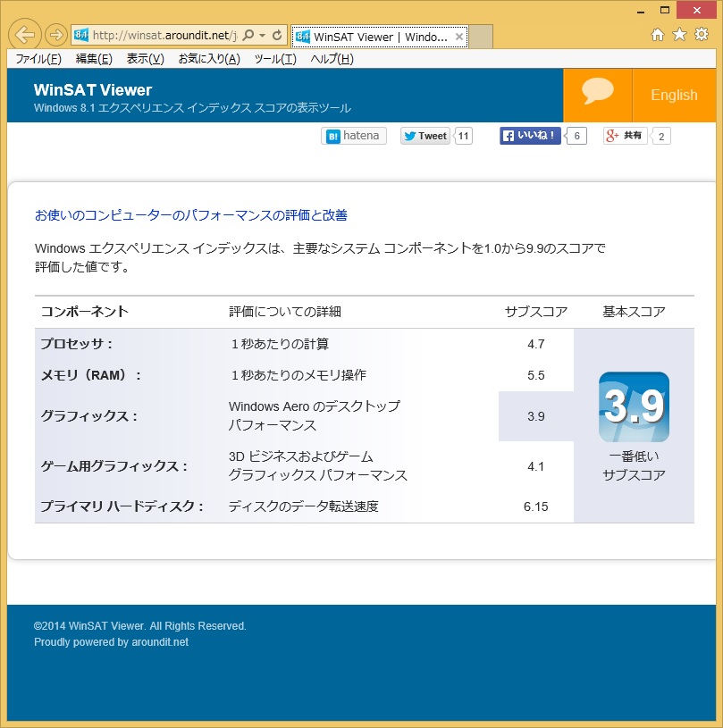Click the 3.9 base score badge
This screenshot has width=723, height=728.
pos(634,406)
